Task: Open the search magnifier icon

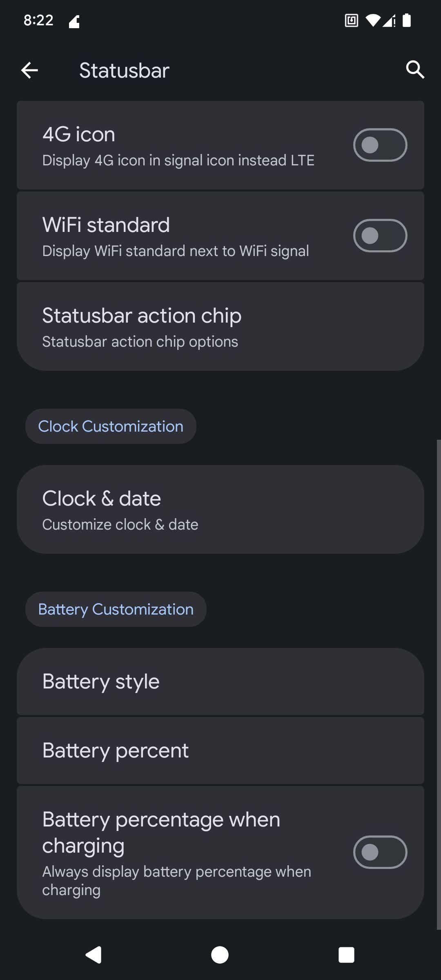Action: tap(415, 70)
